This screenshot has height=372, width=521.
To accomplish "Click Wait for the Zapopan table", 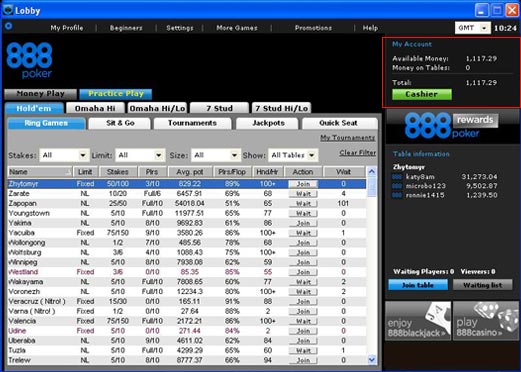I will [x=303, y=203].
